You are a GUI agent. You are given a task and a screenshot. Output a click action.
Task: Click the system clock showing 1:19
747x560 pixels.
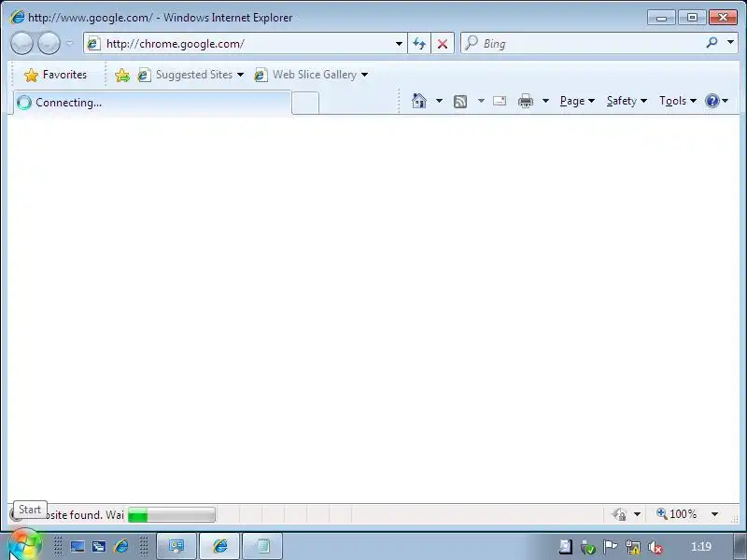pyautogui.click(x=701, y=547)
